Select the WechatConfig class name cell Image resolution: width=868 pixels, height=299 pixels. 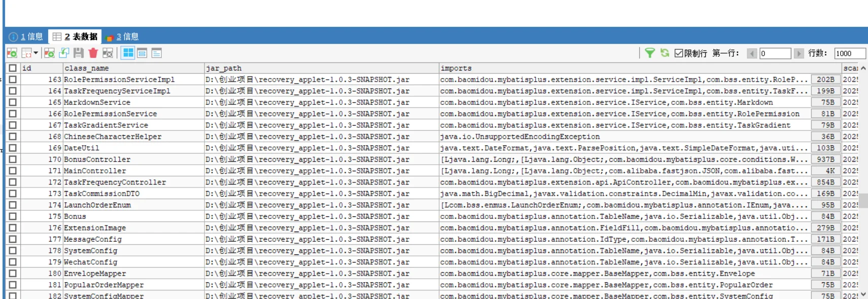(x=133, y=262)
